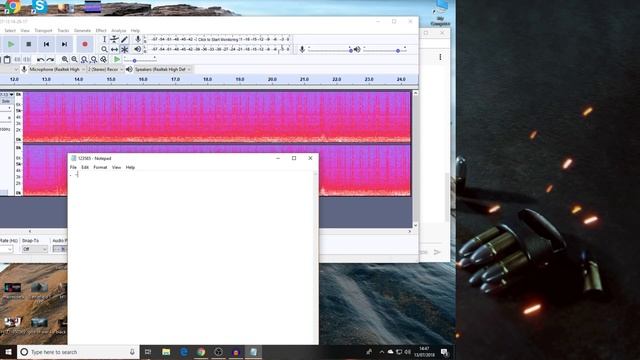This screenshot has height=360, width=640.
Task: Open the Microphone (Realtek High) device dropdown
Action: (57, 69)
